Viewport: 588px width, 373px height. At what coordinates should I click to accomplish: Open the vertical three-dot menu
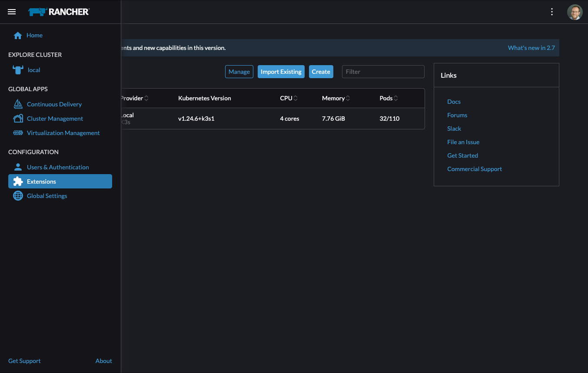pyautogui.click(x=552, y=12)
